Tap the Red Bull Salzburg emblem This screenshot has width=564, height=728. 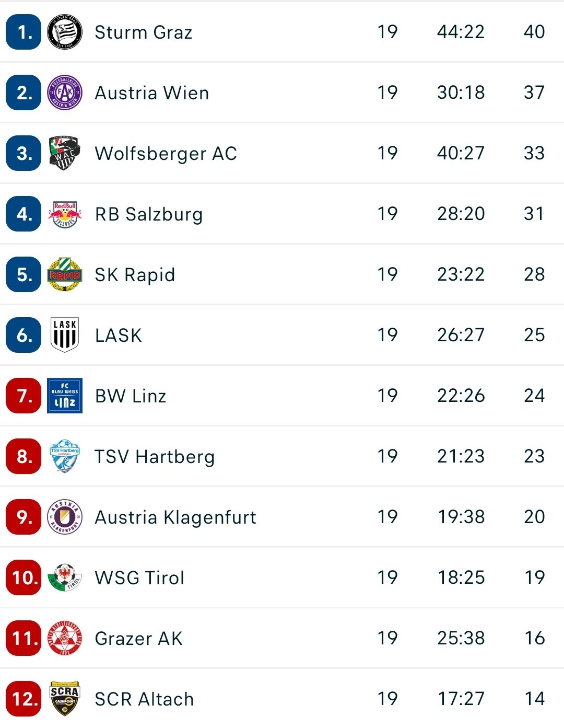65,214
